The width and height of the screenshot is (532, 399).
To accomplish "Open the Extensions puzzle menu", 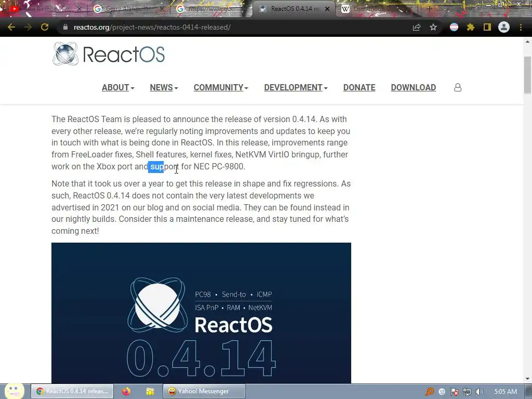I will [471, 27].
